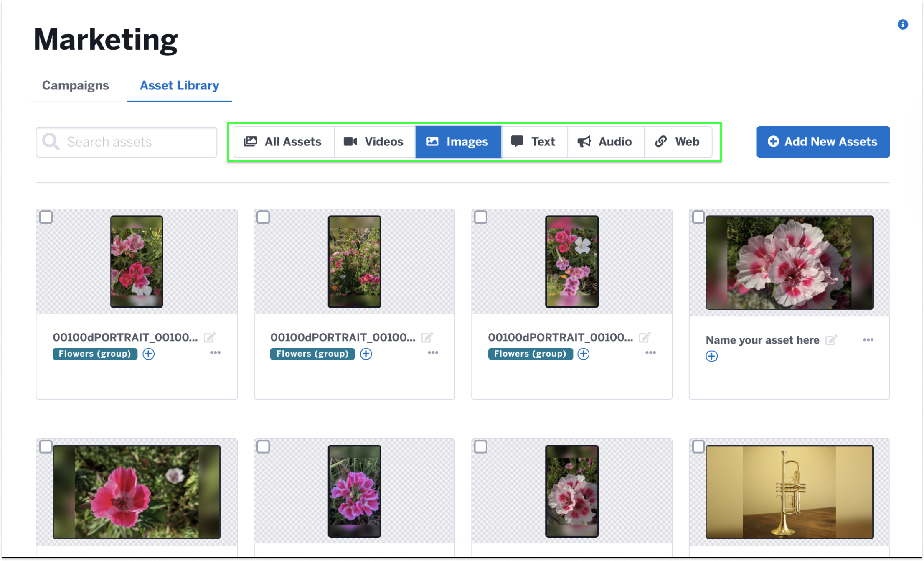Filter assets by Videos

[375, 142]
